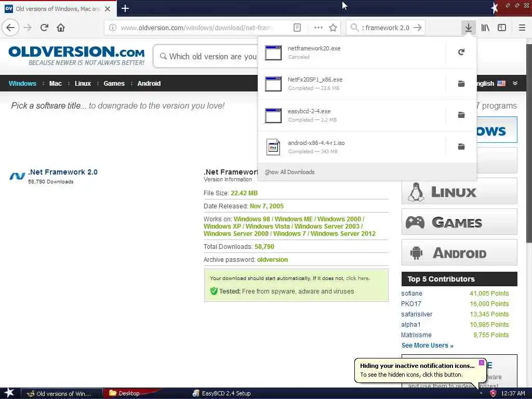Open contributor sofiane's profile
The width and height of the screenshot is (532, 399).
(x=411, y=293)
